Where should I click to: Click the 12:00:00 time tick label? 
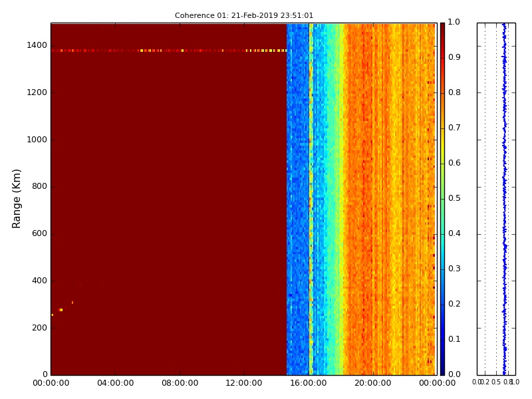[244, 383]
